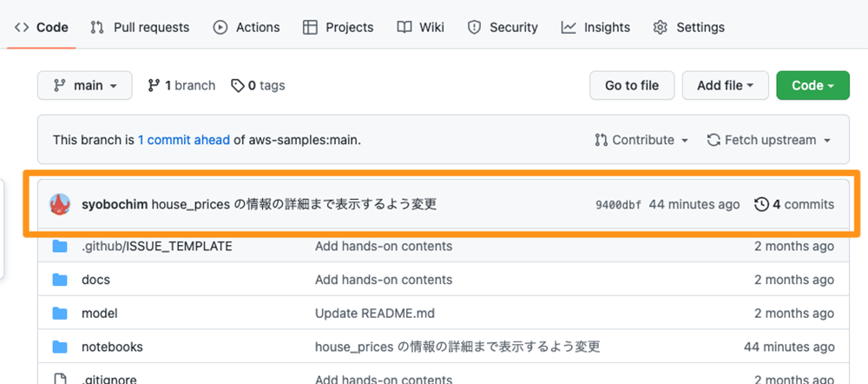Open repository Settings tab
The width and height of the screenshot is (868, 384).
[688, 27]
